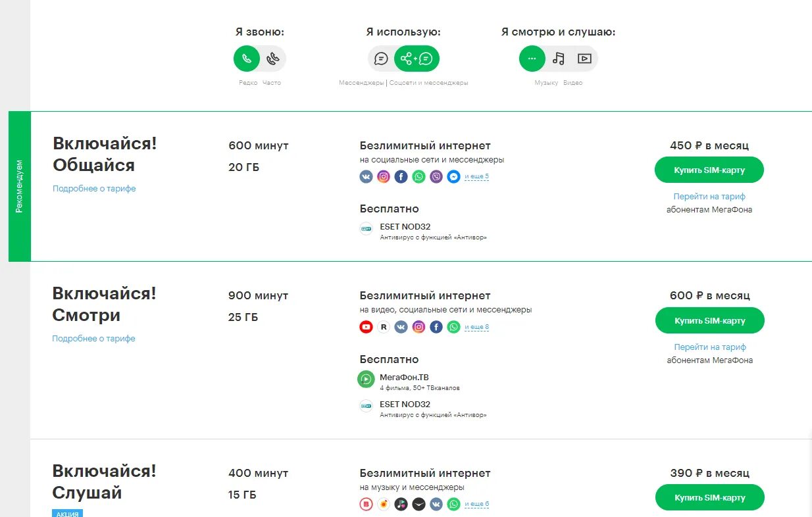The image size is (812, 517).
Task: Click the WhatsApp icon in Слушай tariff
Action: pos(453,505)
